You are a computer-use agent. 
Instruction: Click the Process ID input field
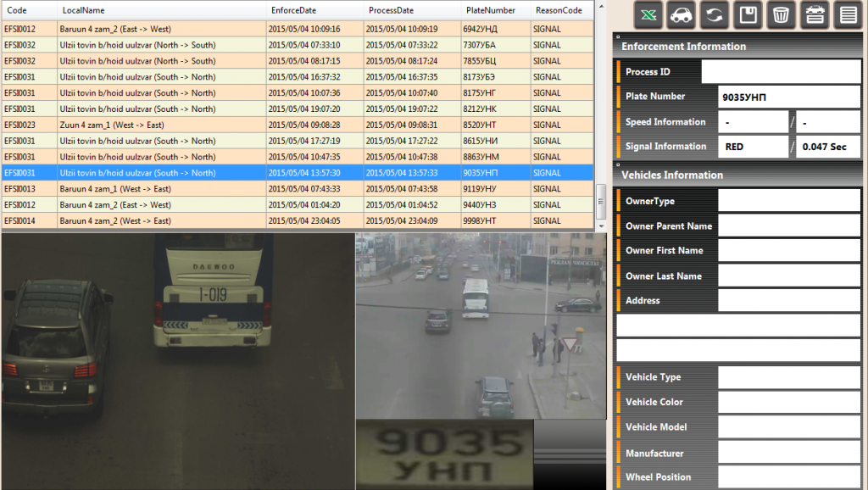pos(780,72)
